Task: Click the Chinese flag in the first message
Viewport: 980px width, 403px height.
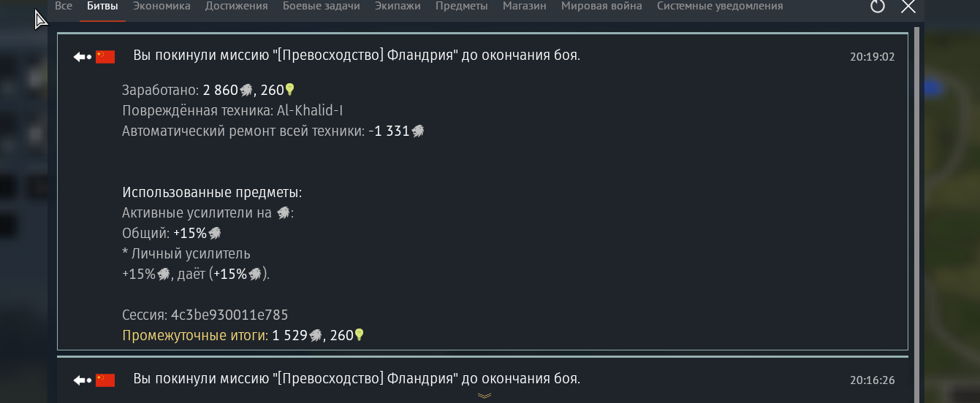Action: coord(105,57)
